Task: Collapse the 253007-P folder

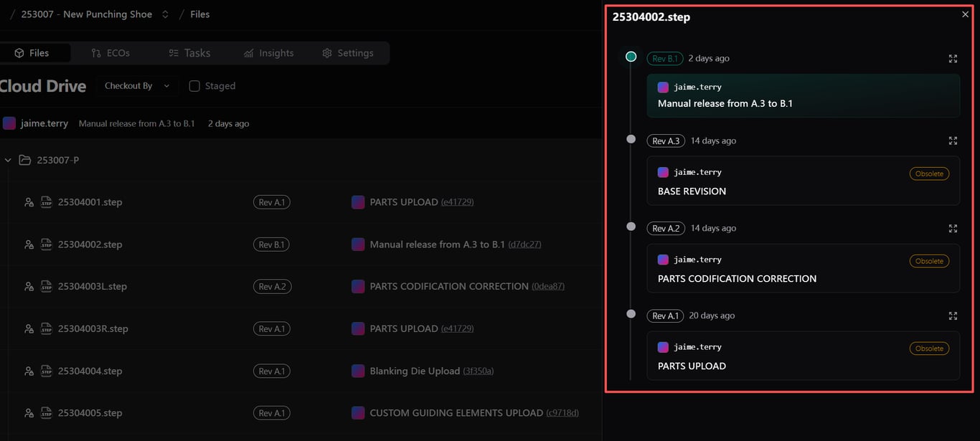Action: pos(8,160)
